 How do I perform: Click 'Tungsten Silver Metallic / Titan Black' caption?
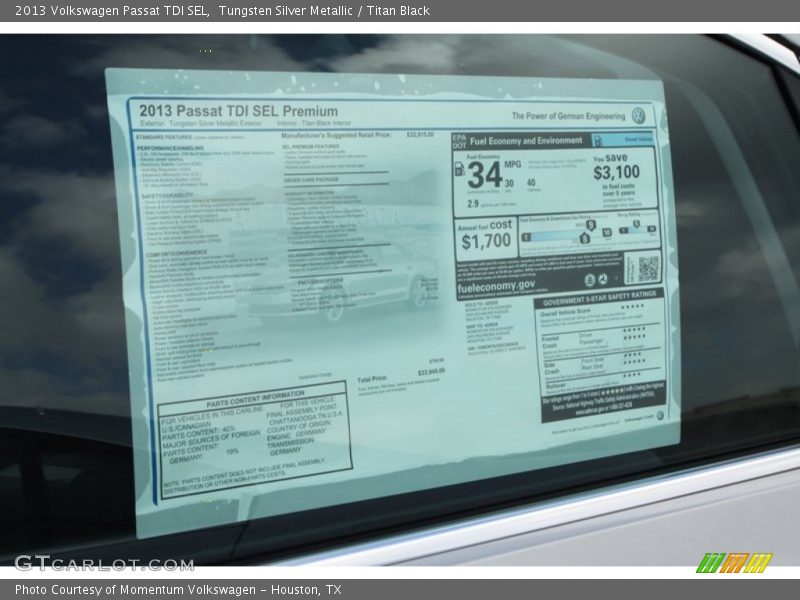point(324,10)
